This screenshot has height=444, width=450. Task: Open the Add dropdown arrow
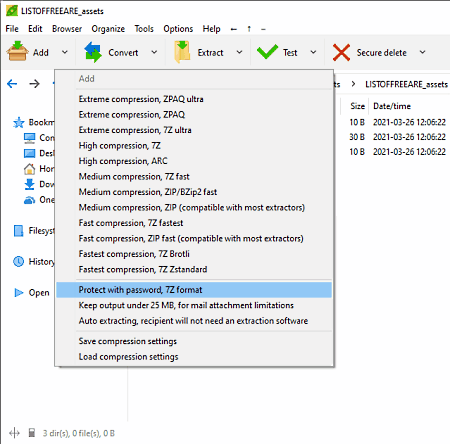pos(65,52)
